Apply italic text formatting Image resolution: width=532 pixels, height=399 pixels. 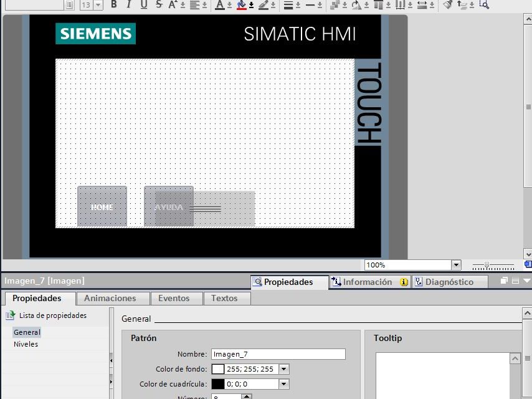[128, 4]
